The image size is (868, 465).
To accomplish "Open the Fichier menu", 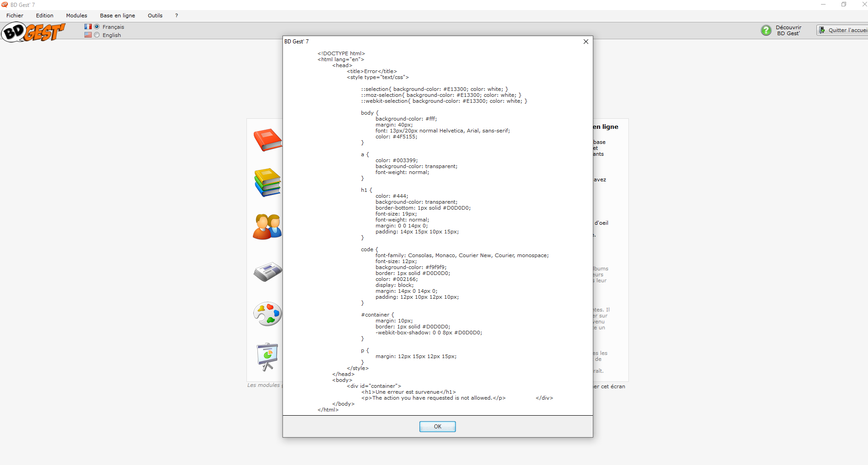I will pos(15,16).
